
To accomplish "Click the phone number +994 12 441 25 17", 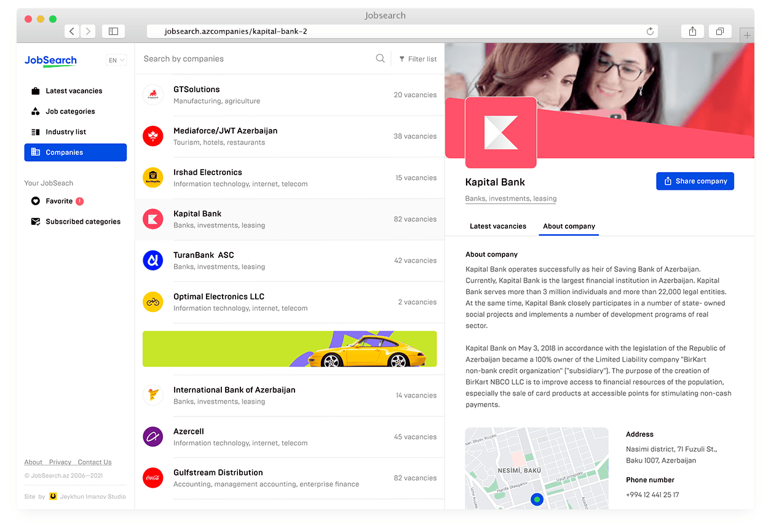I will [652, 495].
